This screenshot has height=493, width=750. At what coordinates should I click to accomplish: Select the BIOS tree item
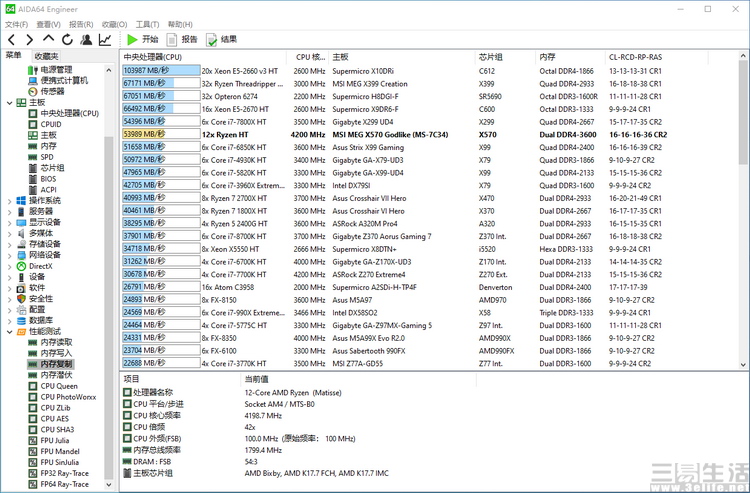[x=48, y=179]
